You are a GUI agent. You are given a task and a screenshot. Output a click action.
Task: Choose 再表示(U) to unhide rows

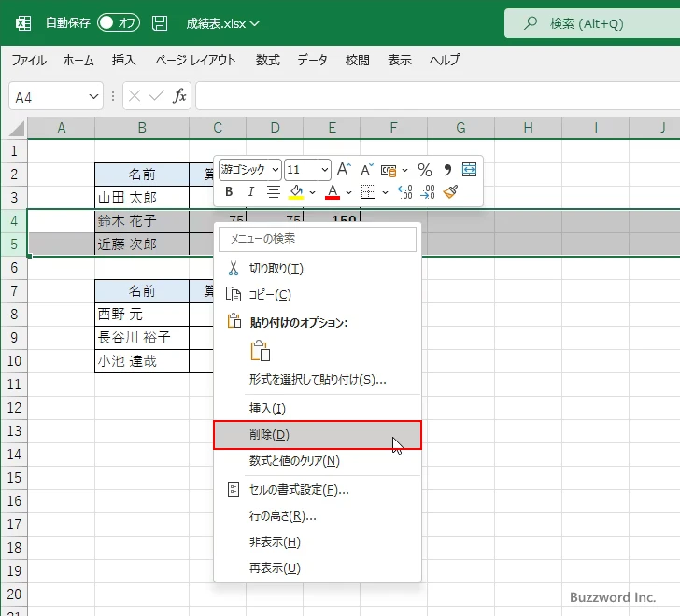[318, 567]
